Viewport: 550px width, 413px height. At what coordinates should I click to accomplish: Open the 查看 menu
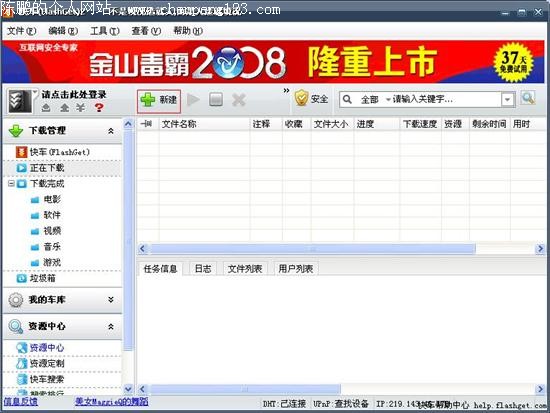(146, 31)
